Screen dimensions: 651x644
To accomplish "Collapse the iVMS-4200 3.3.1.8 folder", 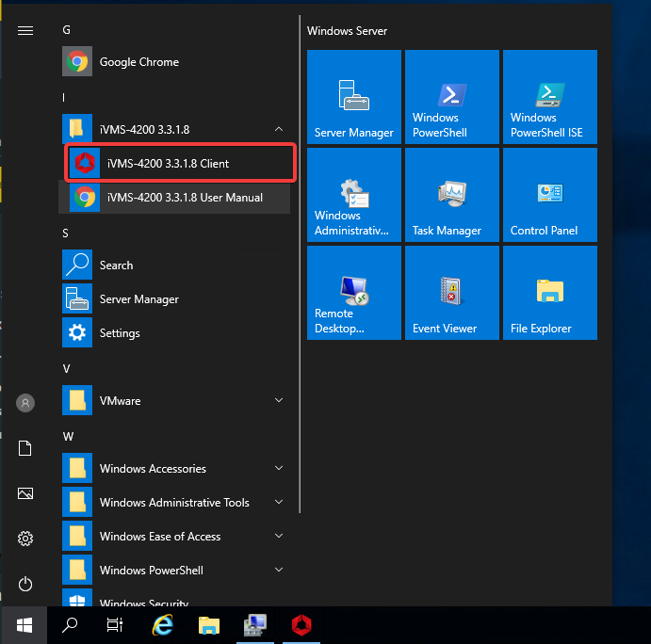I will click(279, 129).
